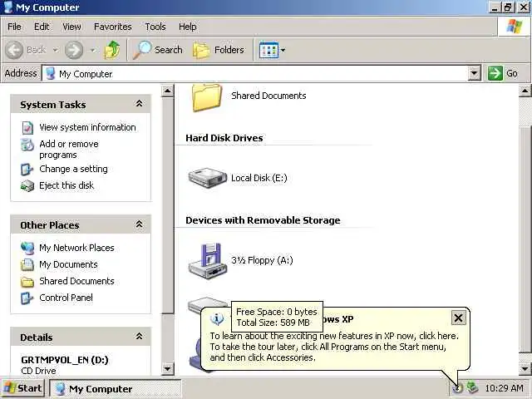
Task: Click Eject this disk link
Action: point(66,185)
